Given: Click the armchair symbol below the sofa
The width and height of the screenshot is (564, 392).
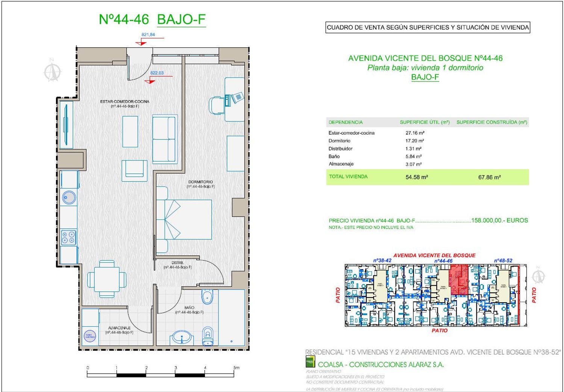Looking at the screenshot, I should tap(134, 171).
